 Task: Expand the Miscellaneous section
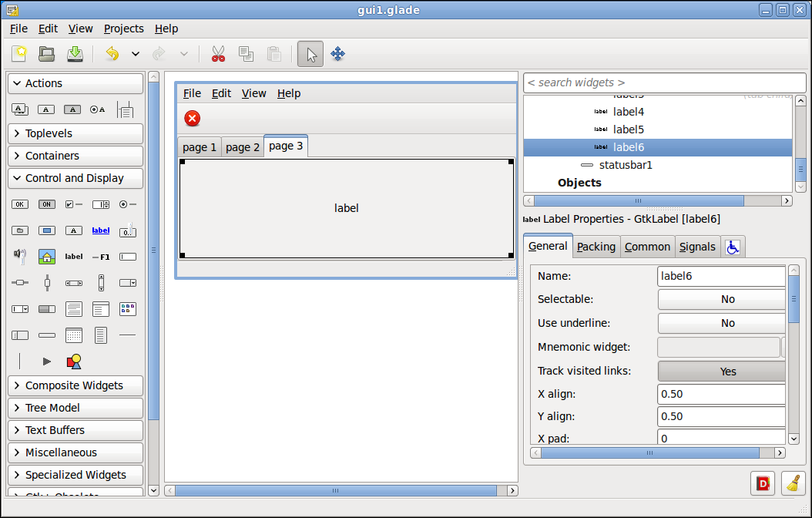75,452
